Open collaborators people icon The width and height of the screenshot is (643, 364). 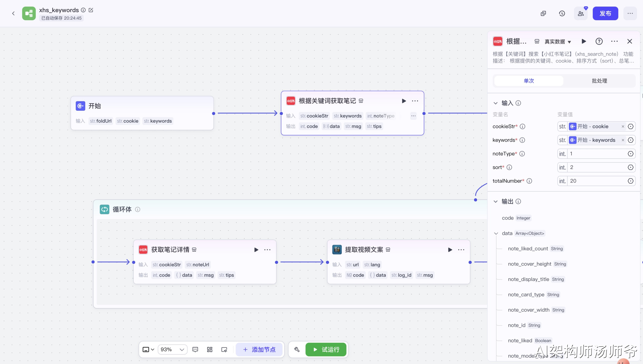click(580, 13)
